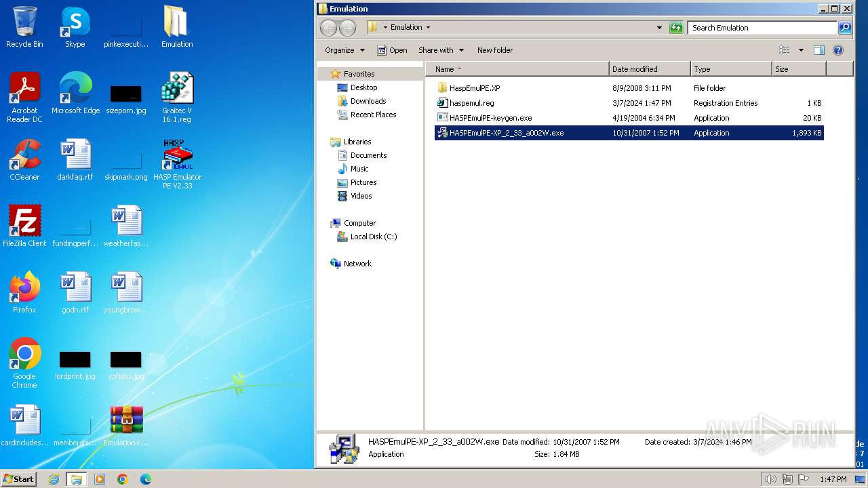Launch the Skype desktop shortcut
This screenshot has width=868, height=488.
(x=75, y=27)
